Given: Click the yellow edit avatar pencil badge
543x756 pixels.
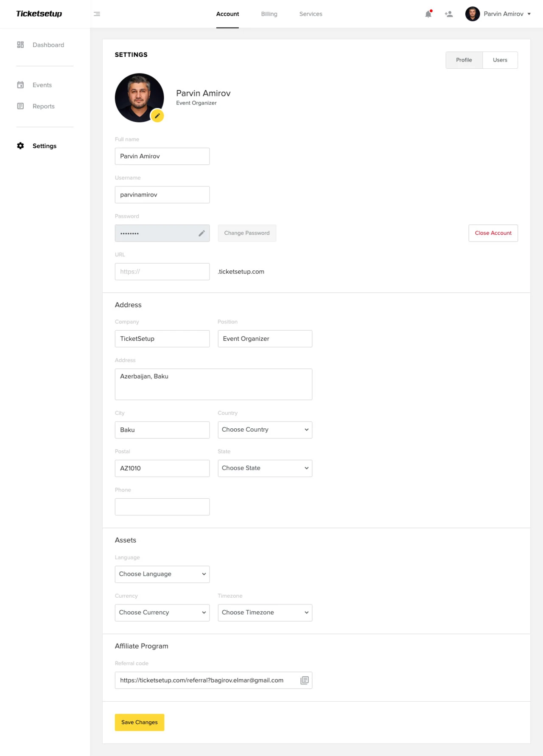Looking at the screenshot, I should [x=157, y=116].
